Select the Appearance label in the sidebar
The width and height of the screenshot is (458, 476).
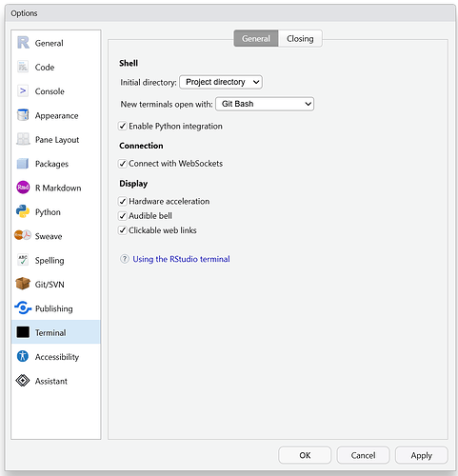[x=57, y=115]
